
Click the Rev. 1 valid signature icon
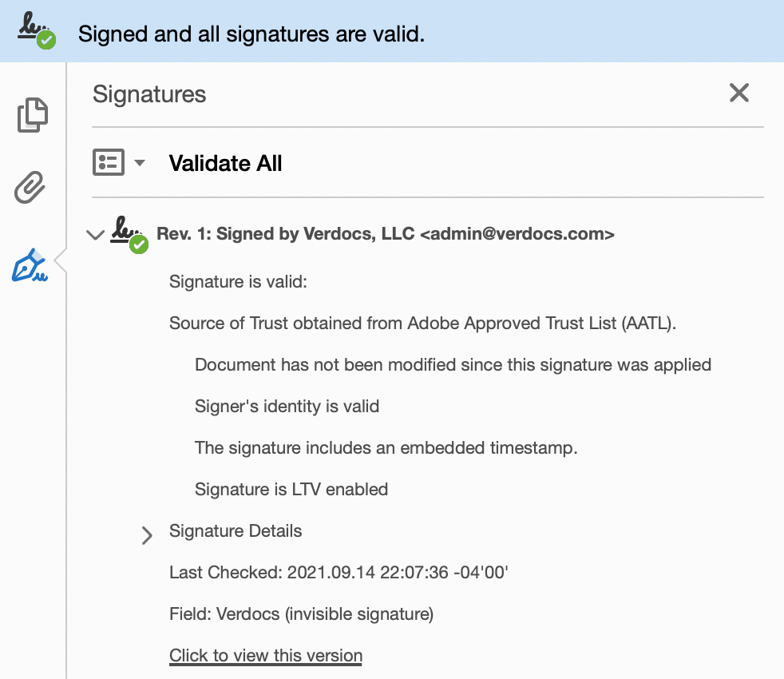click(x=130, y=234)
